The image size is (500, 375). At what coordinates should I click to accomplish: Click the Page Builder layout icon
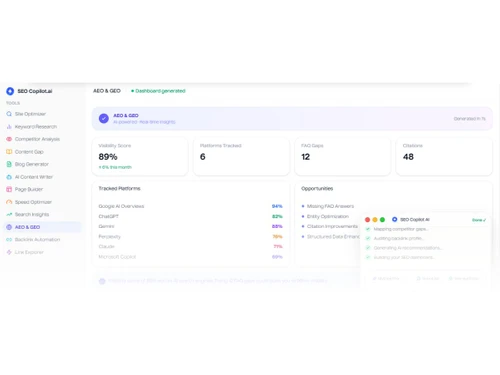[9, 189]
